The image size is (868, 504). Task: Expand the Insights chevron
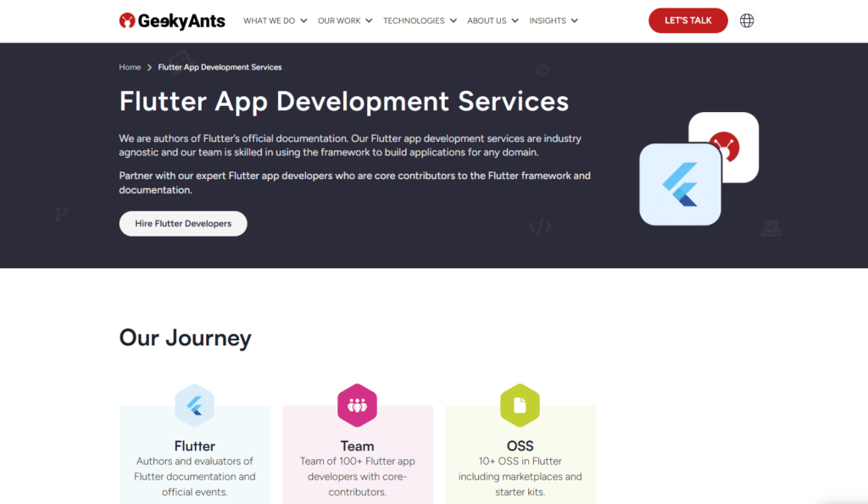point(575,21)
